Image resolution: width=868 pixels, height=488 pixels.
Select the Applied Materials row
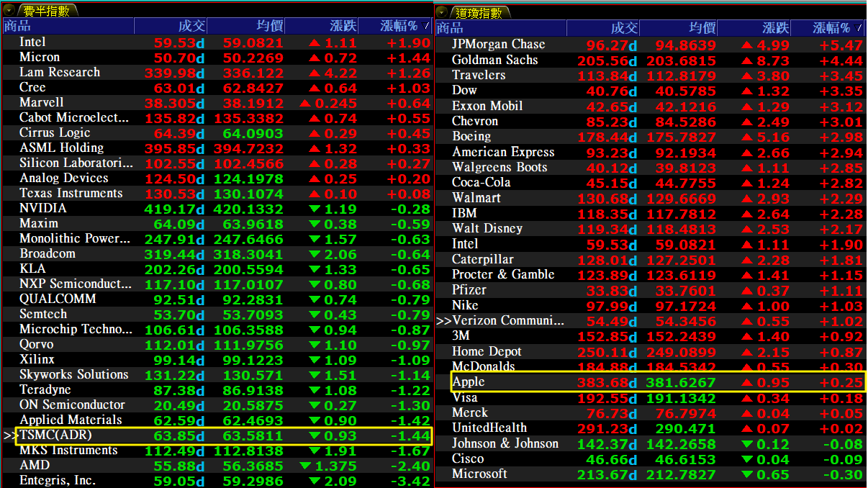click(217, 420)
